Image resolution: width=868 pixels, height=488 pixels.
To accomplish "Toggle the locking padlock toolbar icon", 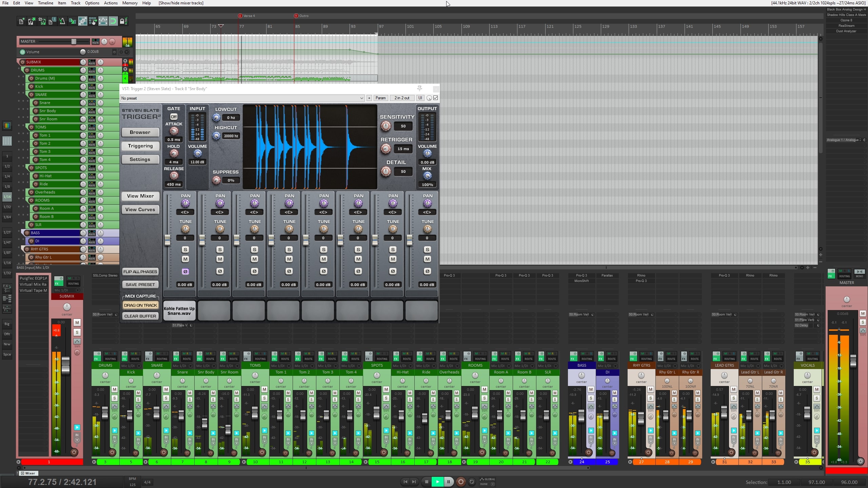I will [x=123, y=21].
